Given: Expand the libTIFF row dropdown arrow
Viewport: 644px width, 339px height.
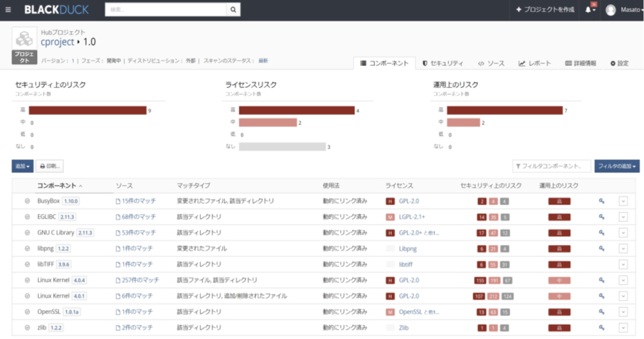Looking at the screenshot, I should [x=623, y=264].
